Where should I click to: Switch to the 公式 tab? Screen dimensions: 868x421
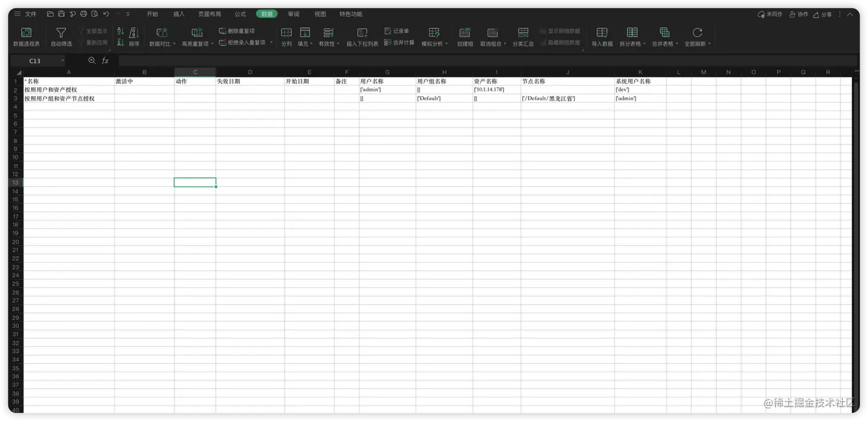point(241,14)
